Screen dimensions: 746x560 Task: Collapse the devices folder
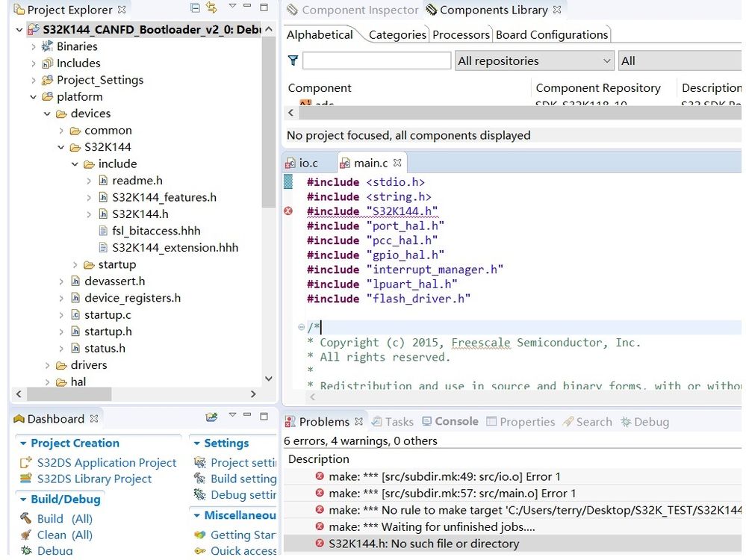[x=47, y=113]
